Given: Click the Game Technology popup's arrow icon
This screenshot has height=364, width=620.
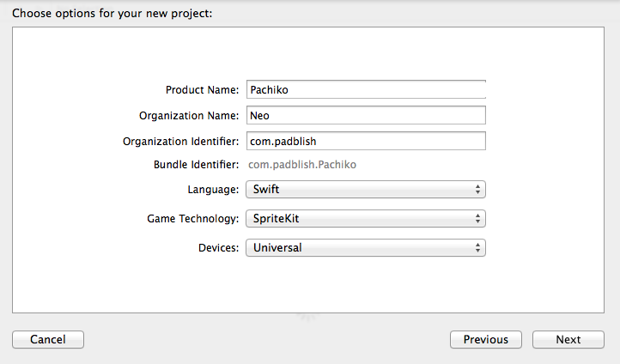Looking at the screenshot, I should pyautogui.click(x=477, y=218).
